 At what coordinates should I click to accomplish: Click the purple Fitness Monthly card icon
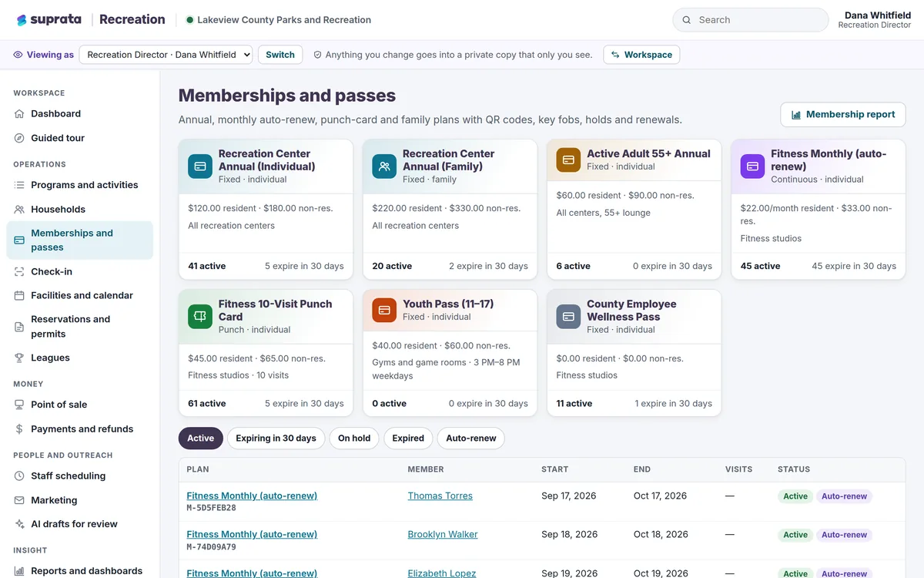[x=752, y=166]
